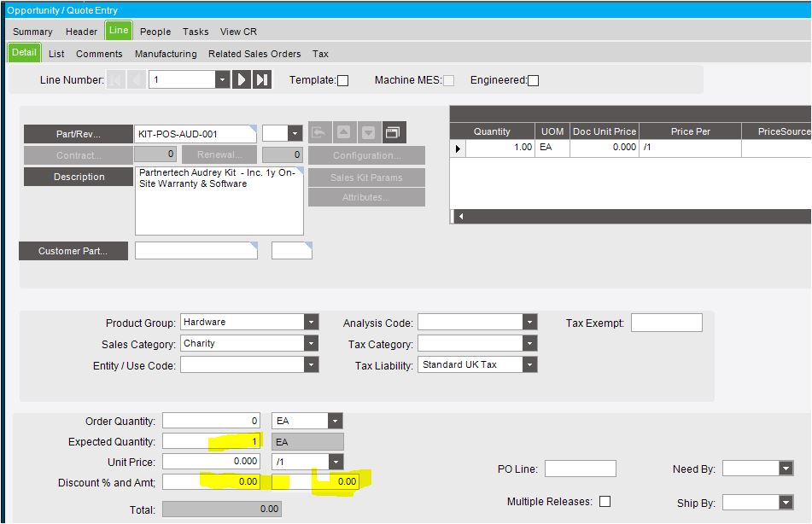Click the Configuration... button

[366, 155]
